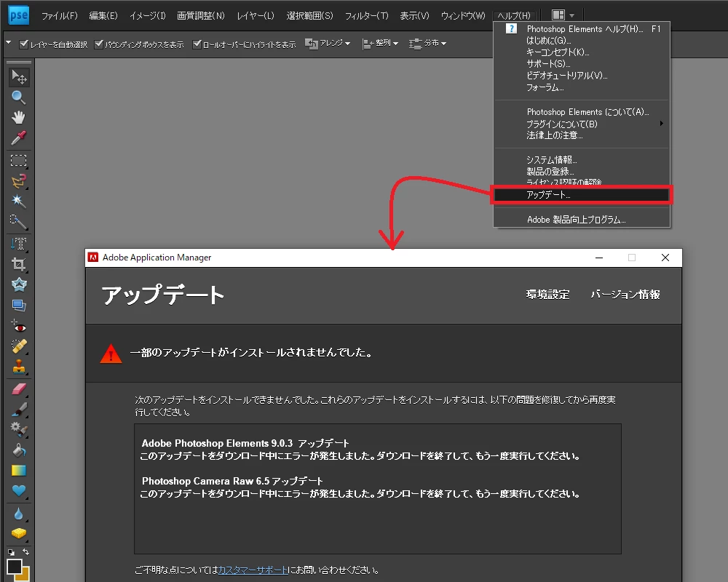Close the ヘルプ(H) menu

click(514, 16)
